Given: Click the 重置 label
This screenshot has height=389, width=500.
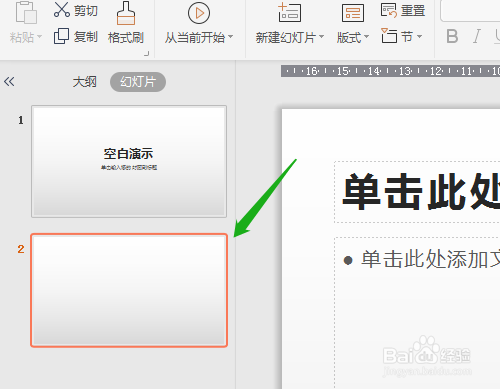Looking at the screenshot, I should [x=413, y=10].
